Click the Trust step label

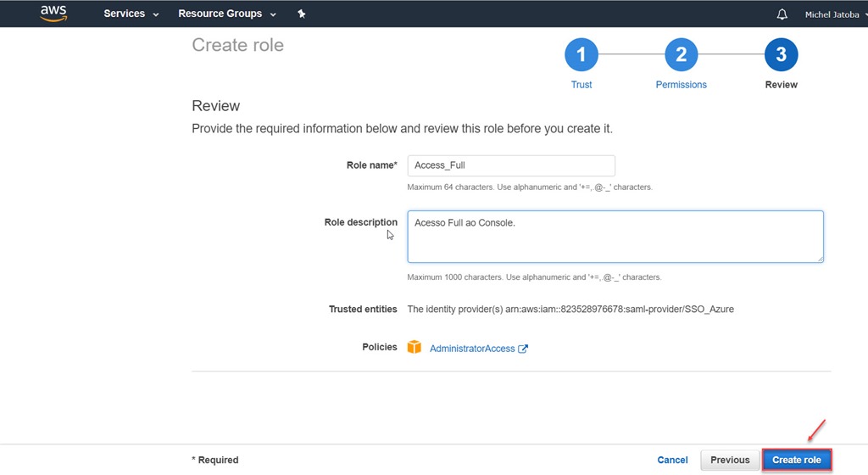pos(581,85)
